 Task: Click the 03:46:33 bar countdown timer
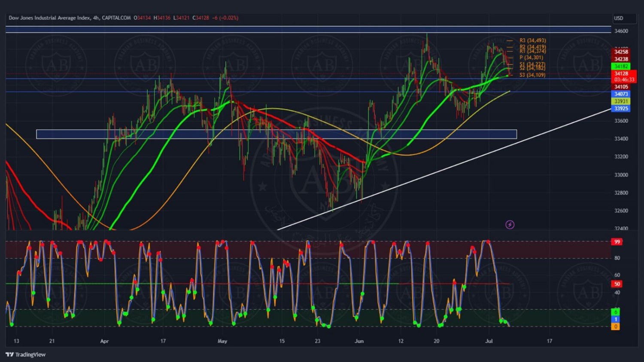pyautogui.click(x=624, y=80)
